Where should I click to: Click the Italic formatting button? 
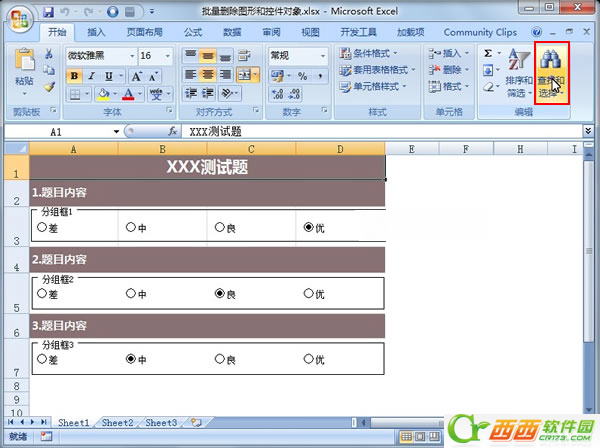91,76
